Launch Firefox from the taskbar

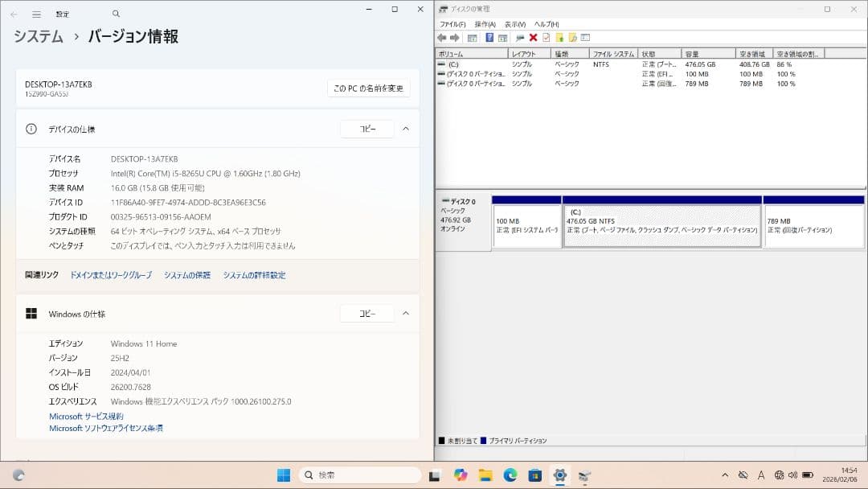click(461, 475)
